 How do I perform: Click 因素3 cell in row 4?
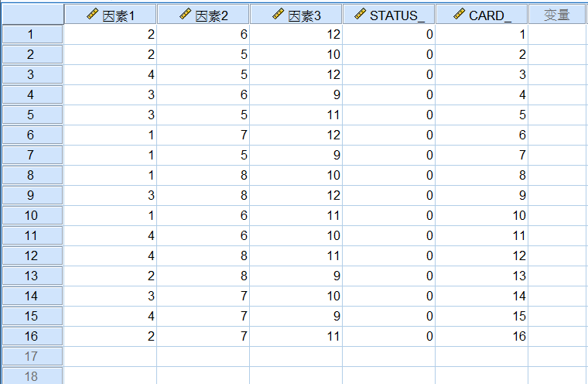point(296,94)
